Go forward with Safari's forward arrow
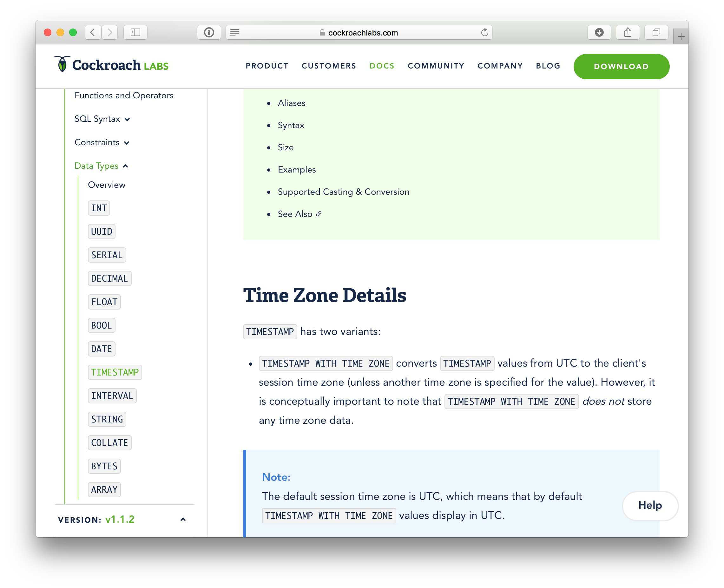 [x=109, y=33]
